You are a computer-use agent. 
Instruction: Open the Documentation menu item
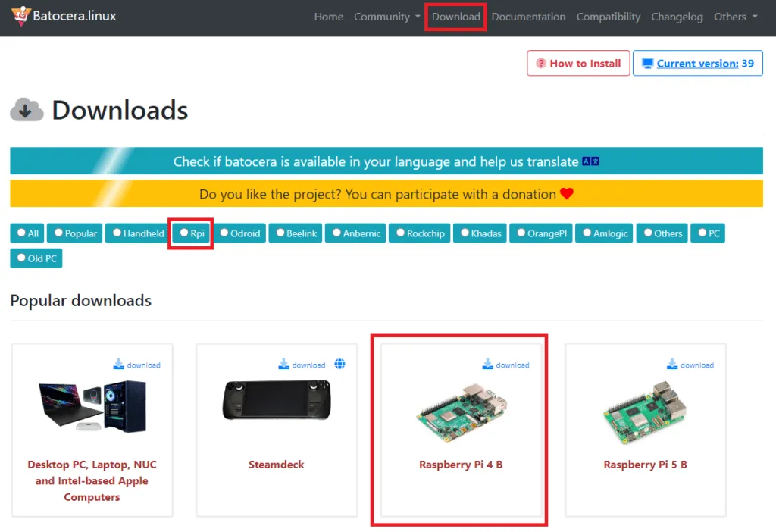pos(528,17)
